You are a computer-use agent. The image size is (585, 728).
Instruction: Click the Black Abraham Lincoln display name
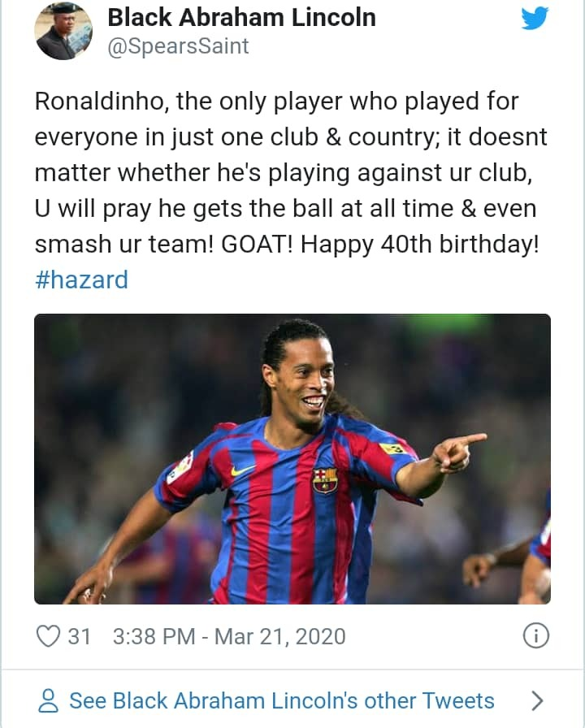point(241,18)
